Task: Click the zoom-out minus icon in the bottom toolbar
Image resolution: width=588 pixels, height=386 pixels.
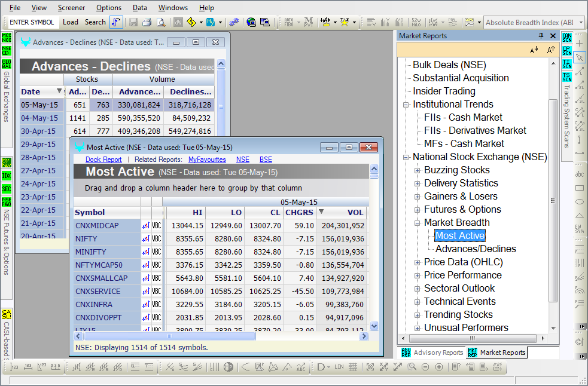Action: click(x=425, y=367)
